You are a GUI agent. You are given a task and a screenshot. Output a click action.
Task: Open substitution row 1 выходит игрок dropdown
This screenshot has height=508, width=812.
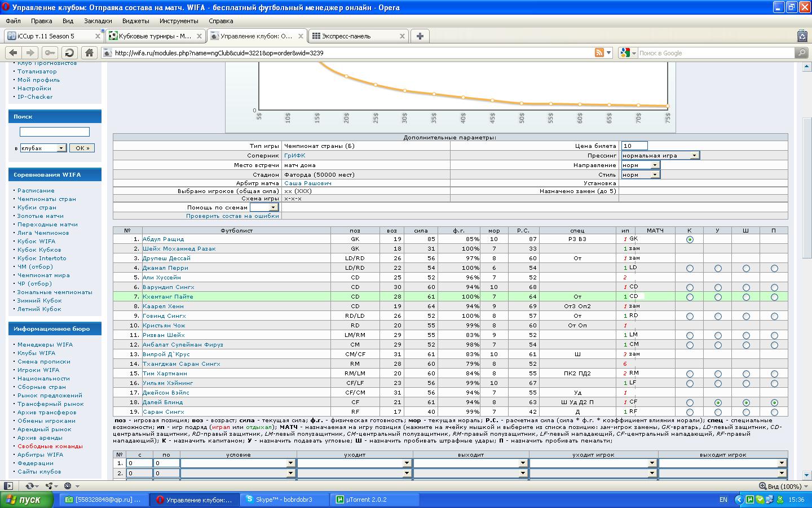pyautogui.click(x=722, y=463)
